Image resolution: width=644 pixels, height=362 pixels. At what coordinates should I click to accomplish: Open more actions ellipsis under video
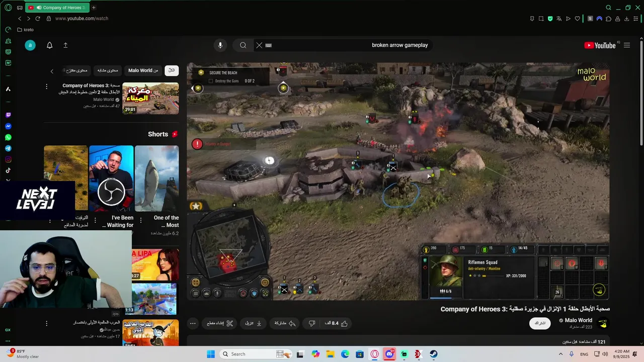[x=193, y=323]
